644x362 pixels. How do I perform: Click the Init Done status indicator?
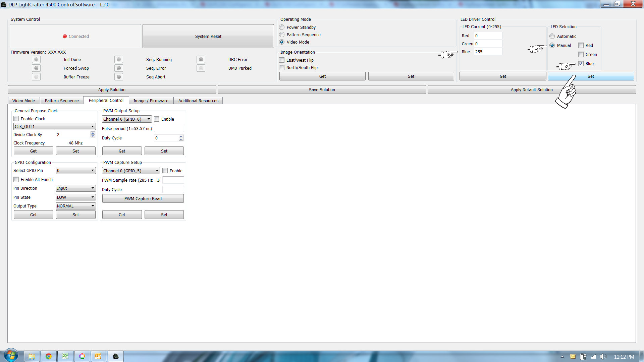click(x=36, y=59)
